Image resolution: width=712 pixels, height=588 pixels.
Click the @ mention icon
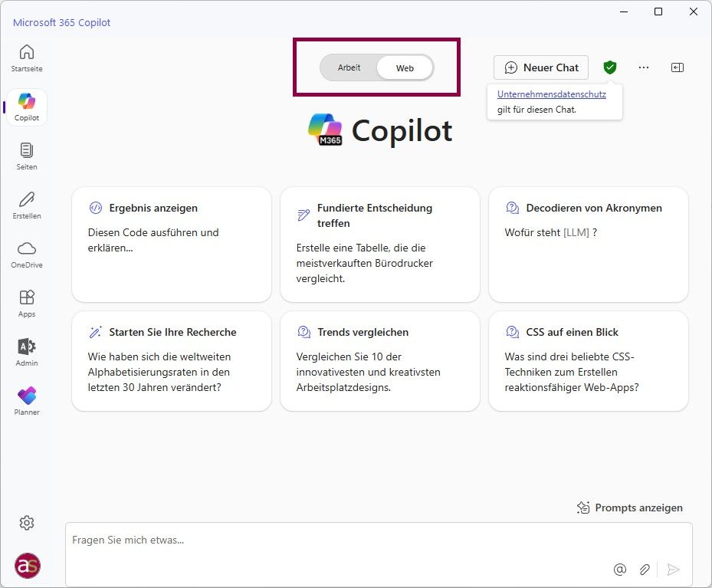pyautogui.click(x=620, y=569)
